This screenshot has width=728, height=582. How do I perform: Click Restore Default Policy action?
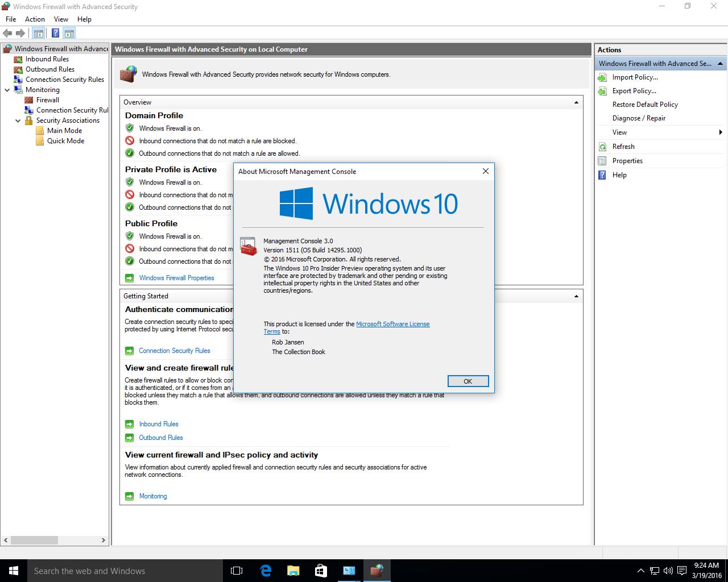tap(645, 105)
